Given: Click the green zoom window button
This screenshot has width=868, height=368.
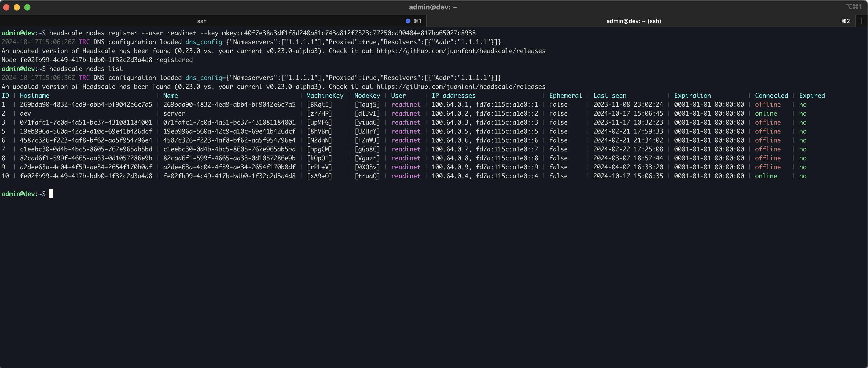Looking at the screenshot, I should coord(27,7).
